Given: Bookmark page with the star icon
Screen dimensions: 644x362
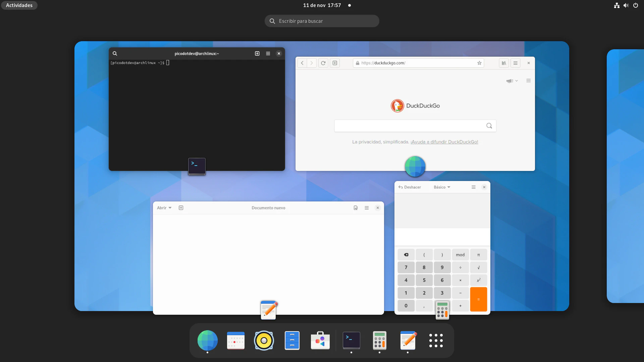Looking at the screenshot, I should (479, 63).
